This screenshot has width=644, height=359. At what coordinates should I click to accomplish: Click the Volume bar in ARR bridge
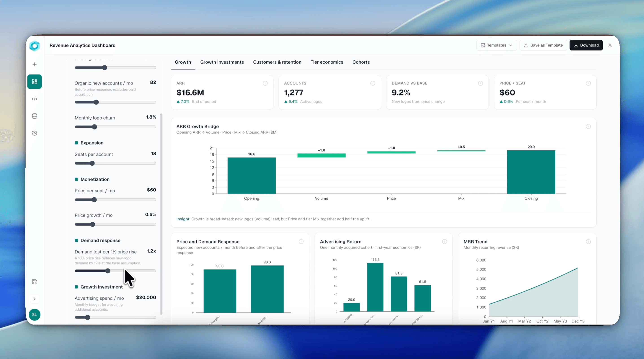point(322,155)
